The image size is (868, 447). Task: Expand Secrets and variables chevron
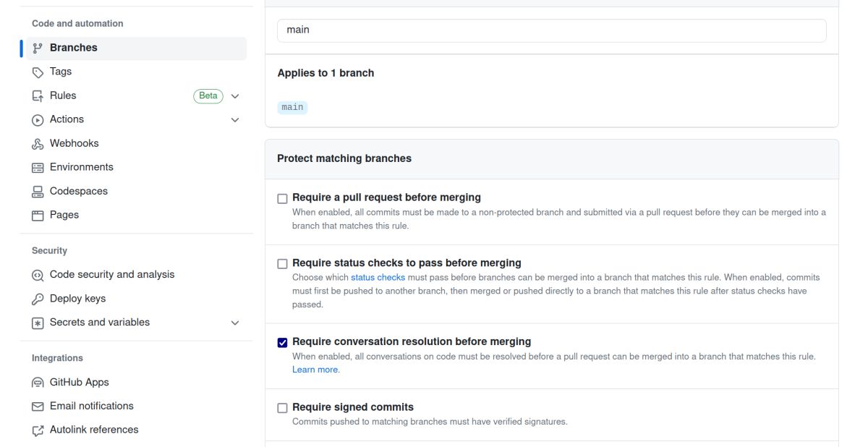(x=235, y=323)
